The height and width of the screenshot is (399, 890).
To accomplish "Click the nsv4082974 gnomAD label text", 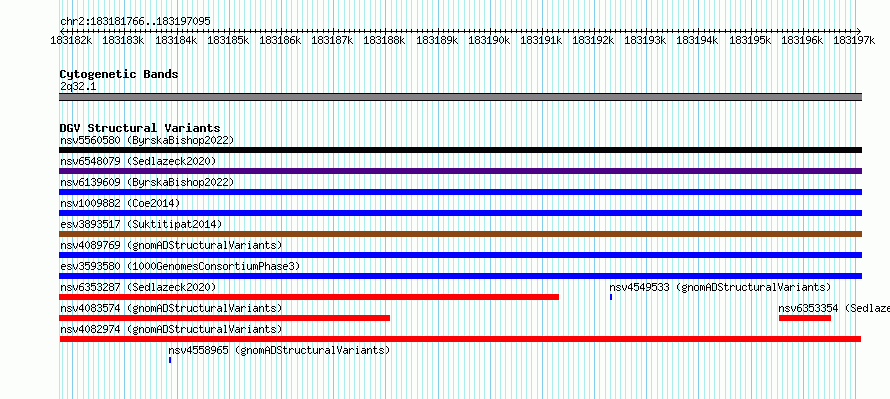I will coord(171,329).
